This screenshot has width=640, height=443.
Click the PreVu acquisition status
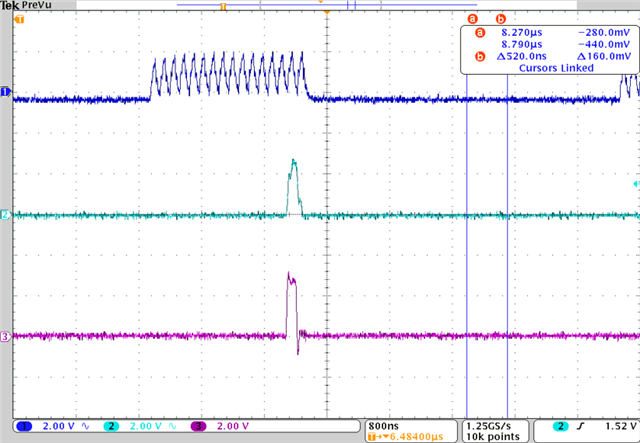pos(36,6)
